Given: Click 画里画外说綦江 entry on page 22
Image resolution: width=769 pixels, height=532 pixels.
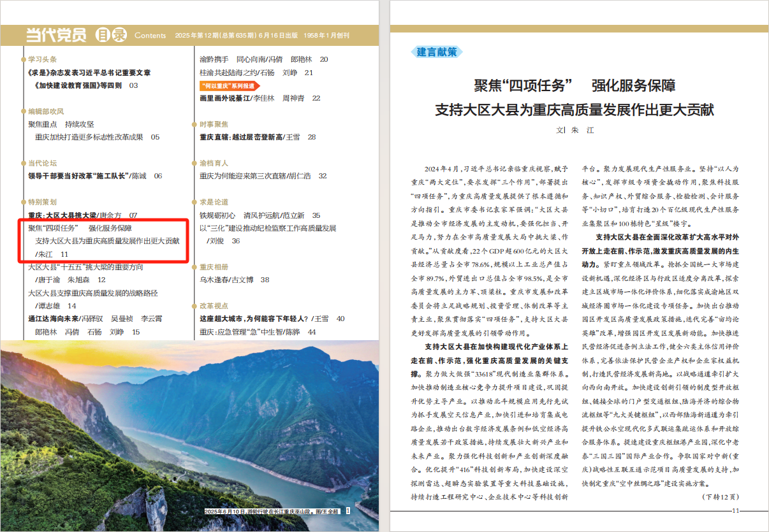Looking at the screenshot, I should point(260,98).
